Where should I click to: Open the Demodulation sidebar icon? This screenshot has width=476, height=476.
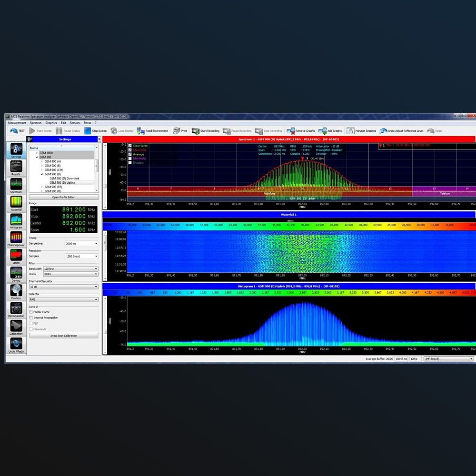coord(16,308)
